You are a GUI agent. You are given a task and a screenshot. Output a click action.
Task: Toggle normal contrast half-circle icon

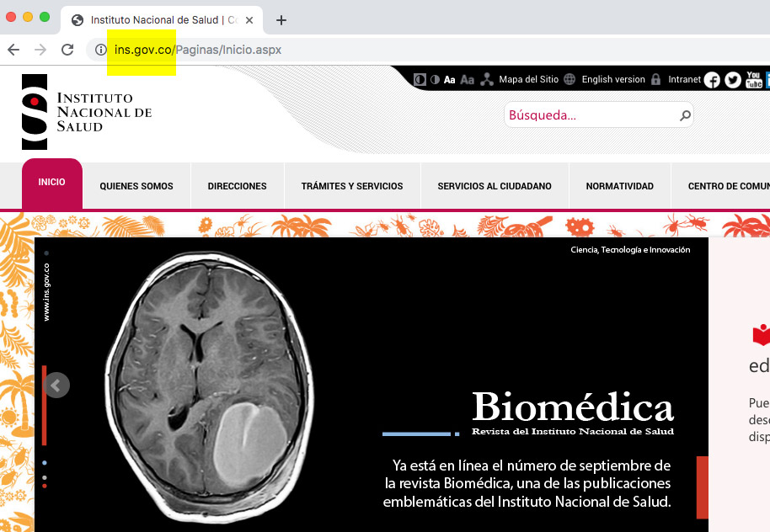click(435, 79)
